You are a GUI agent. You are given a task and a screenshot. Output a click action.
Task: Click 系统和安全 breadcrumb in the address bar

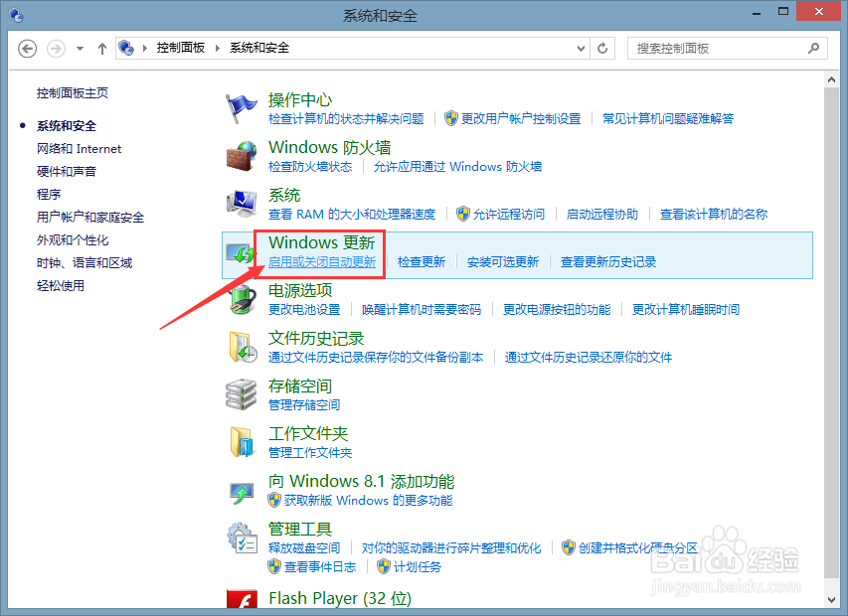pos(259,48)
